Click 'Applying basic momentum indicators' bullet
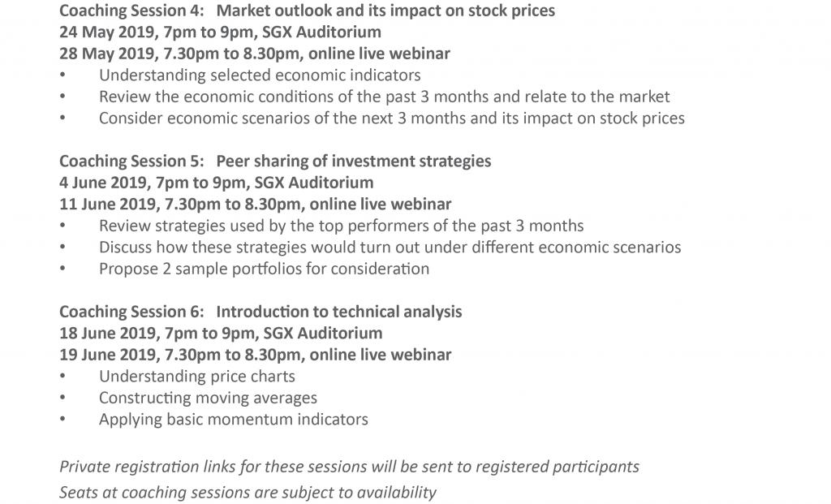 click(234, 420)
